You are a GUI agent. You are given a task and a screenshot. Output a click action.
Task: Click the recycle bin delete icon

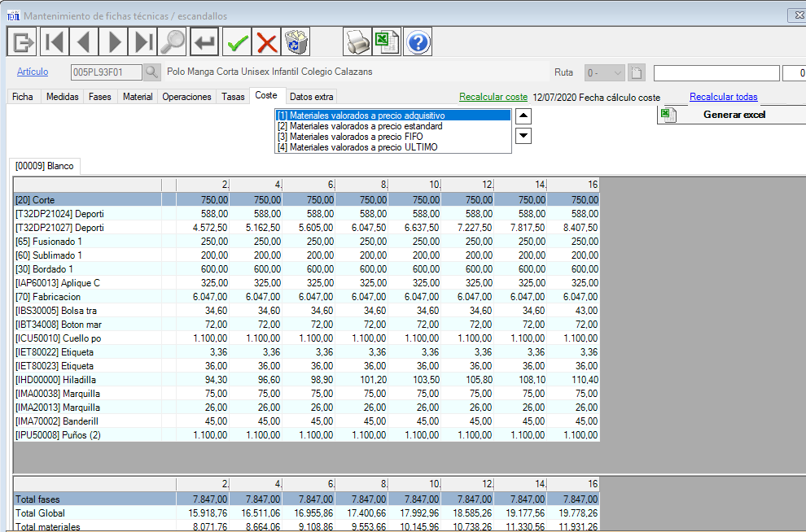[x=296, y=41]
